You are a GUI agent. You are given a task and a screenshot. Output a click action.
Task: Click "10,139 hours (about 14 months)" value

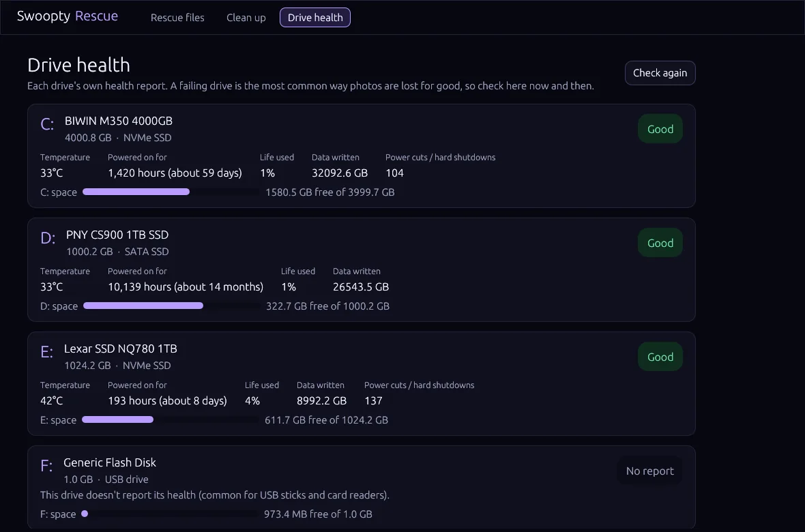click(x=186, y=287)
